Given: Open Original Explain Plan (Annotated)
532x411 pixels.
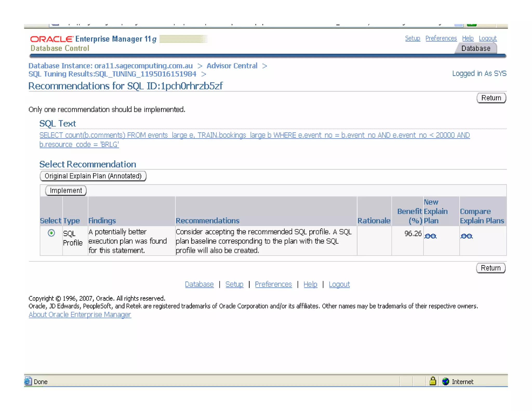Looking at the screenshot, I should click(93, 176).
